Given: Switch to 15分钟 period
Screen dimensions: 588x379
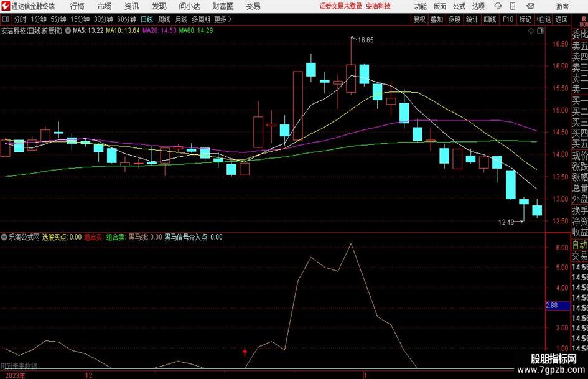Looking at the screenshot, I should tap(80, 19).
